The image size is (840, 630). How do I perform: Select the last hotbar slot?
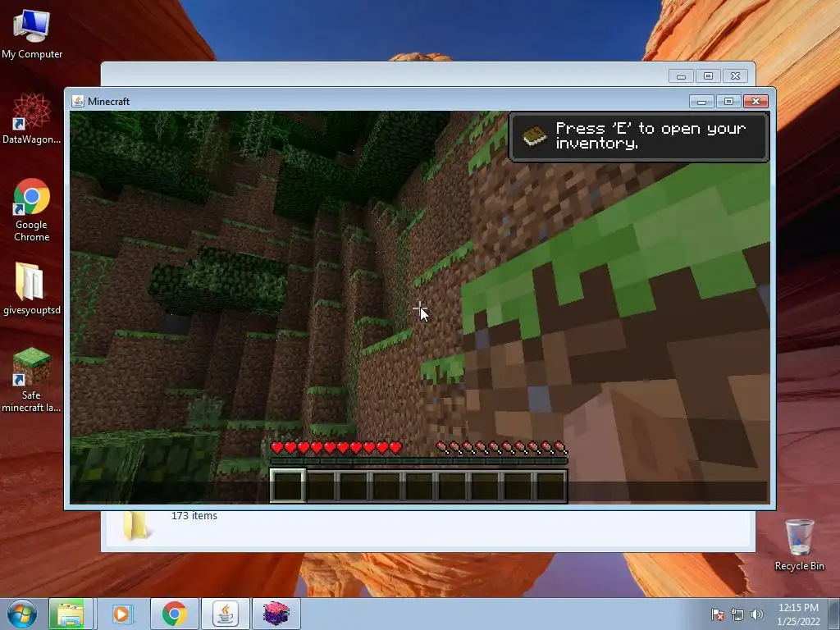[x=550, y=486]
